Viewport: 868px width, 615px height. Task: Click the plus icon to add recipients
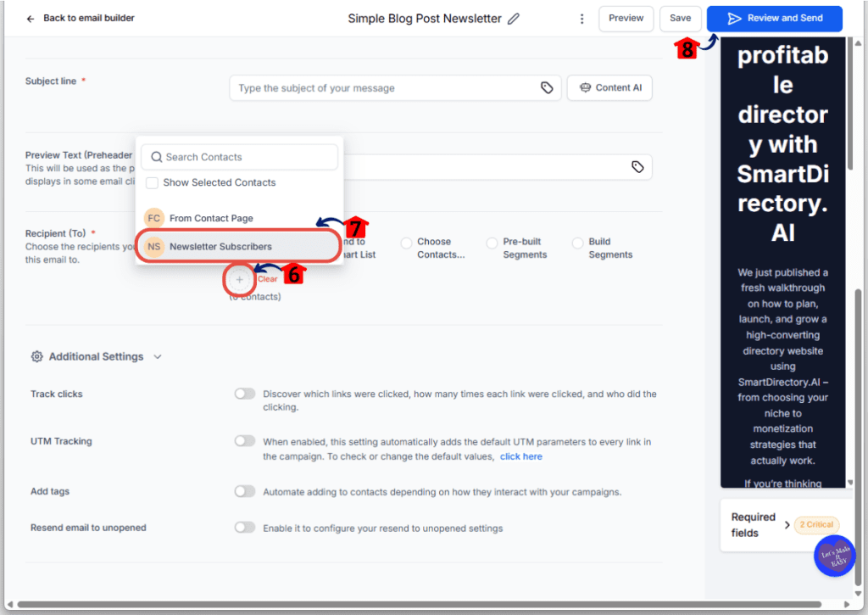pos(238,279)
